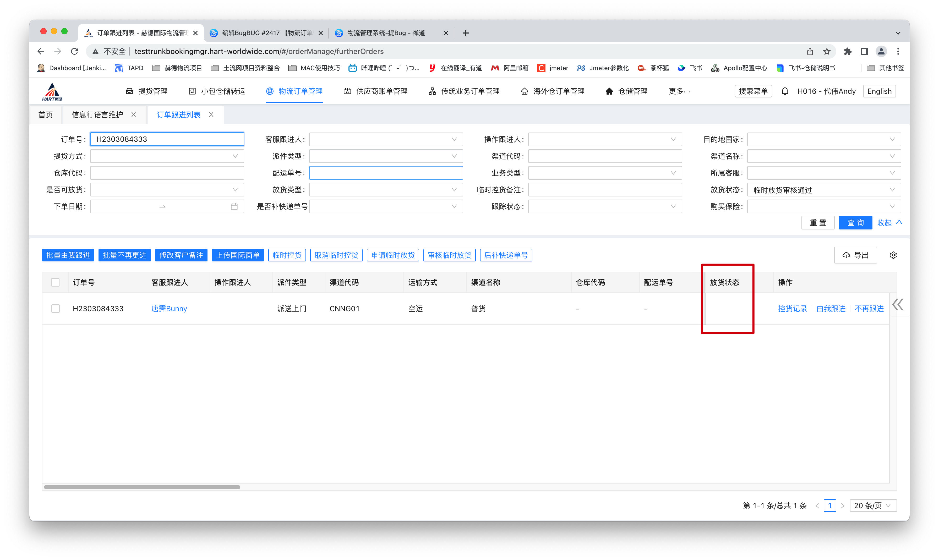Open the 控货记录 link in the row

792,309
